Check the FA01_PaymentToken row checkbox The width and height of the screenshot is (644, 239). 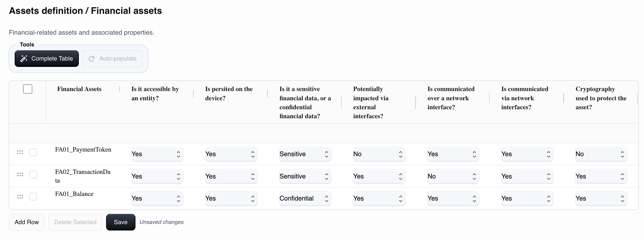pyautogui.click(x=33, y=152)
